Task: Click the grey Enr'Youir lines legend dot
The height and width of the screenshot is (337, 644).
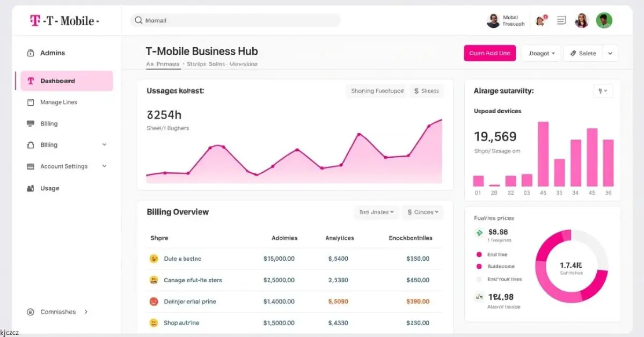Action: 479,280
